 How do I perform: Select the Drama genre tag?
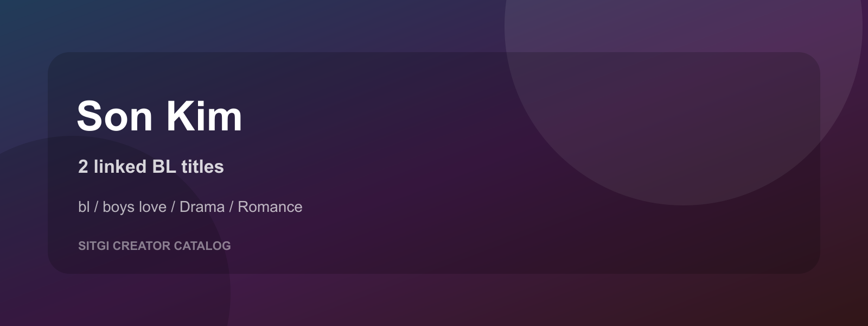click(x=202, y=206)
